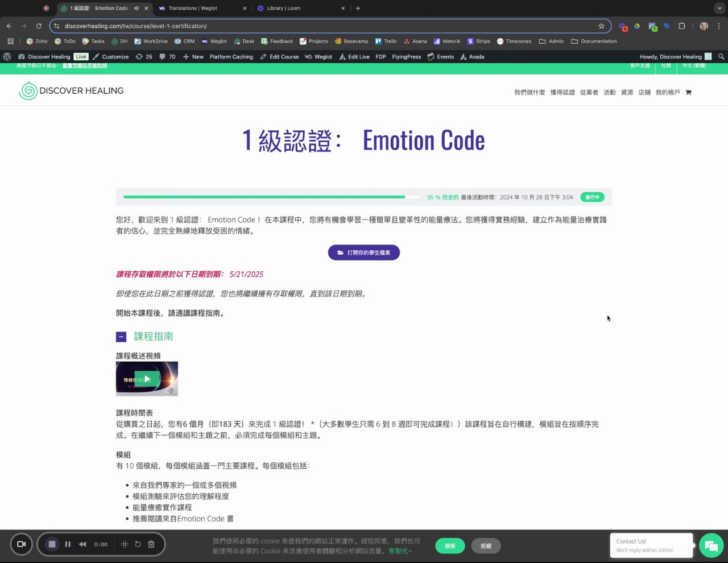Bookmark this page with the star icon
Screen dimensions: 728x563
tap(601, 26)
